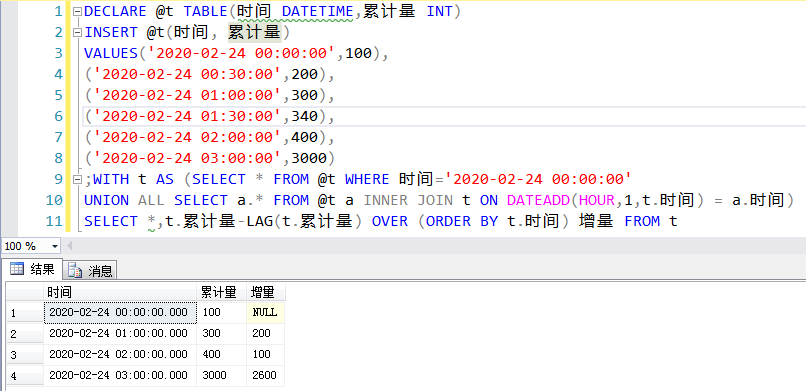The width and height of the screenshot is (806, 391).
Task: Select result row header 1
Action: [x=25, y=312]
